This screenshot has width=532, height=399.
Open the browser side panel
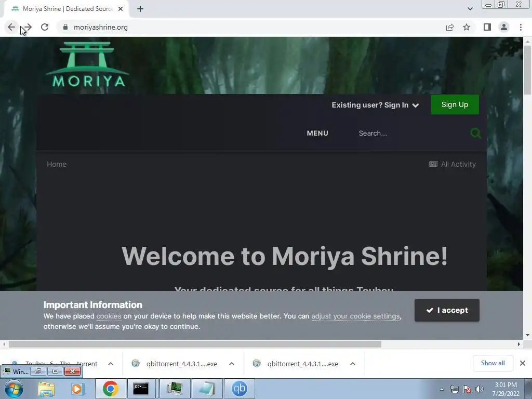coord(487,27)
